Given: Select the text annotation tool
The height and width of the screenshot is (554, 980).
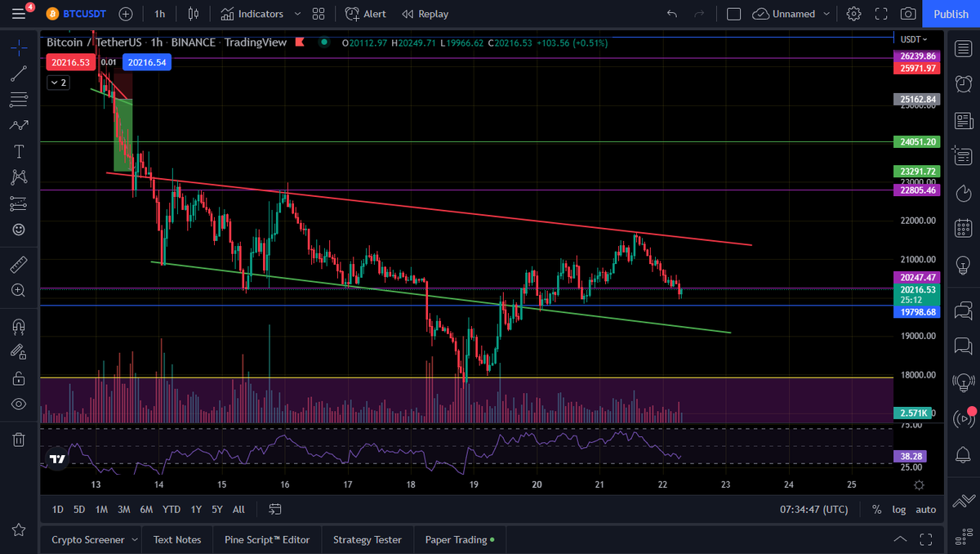Looking at the screenshot, I should (x=19, y=151).
